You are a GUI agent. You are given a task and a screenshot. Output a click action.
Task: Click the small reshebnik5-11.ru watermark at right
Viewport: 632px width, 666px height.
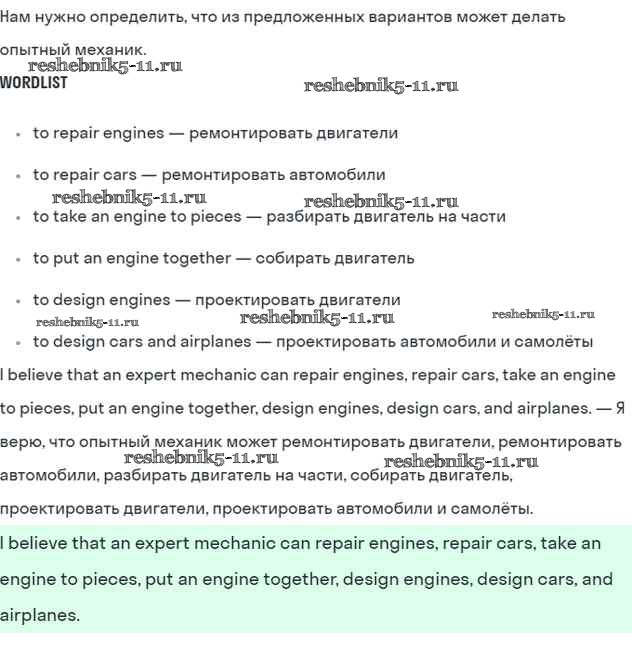pyautogui.click(x=543, y=314)
